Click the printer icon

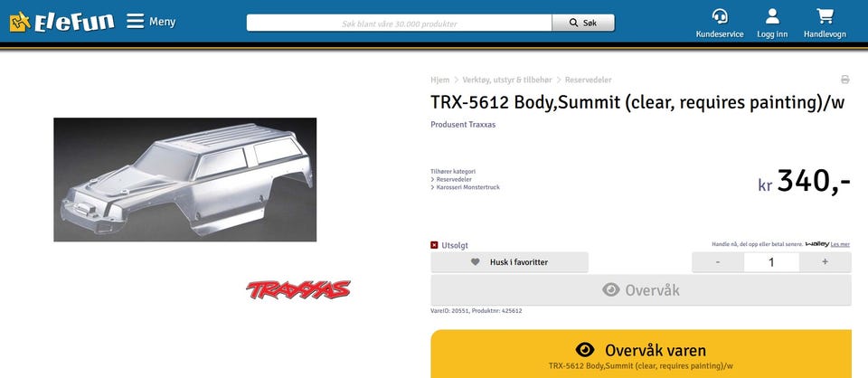(x=844, y=80)
